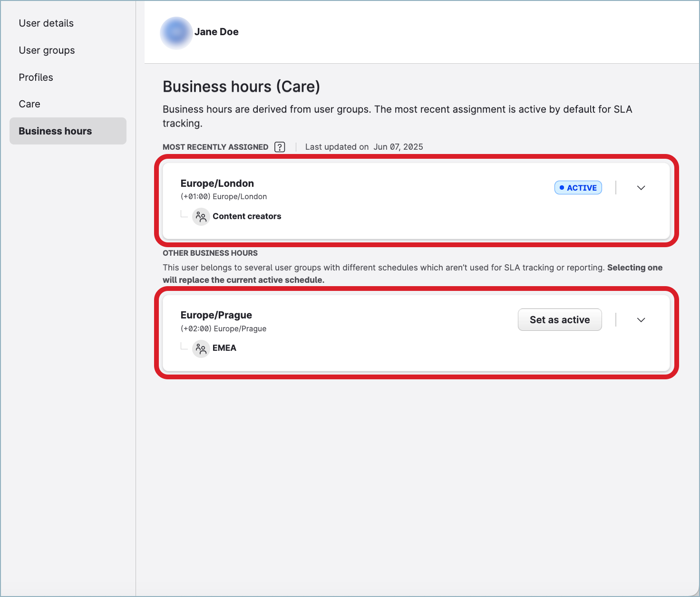Click the (+02:00) Europe/Prague timezone text
Viewport: 700px width, 597px height.
(223, 328)
